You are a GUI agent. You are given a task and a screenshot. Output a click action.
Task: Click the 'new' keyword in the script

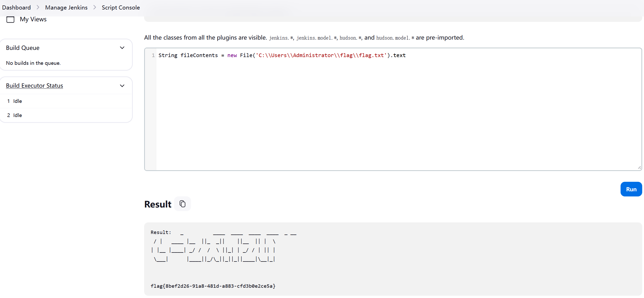pyautogui.click(x=232, y=55)
